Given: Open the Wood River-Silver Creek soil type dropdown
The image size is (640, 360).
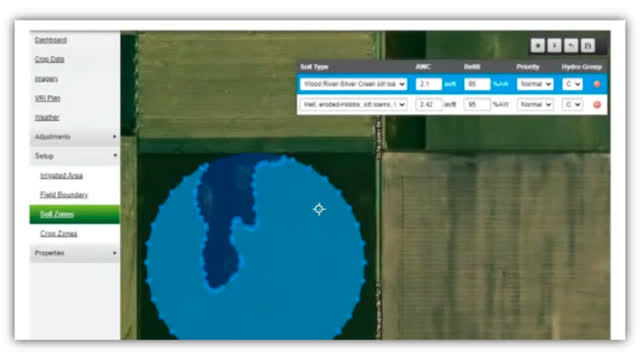Looking at the screenshot, I should pyautogui.click(x=353, y=84).
